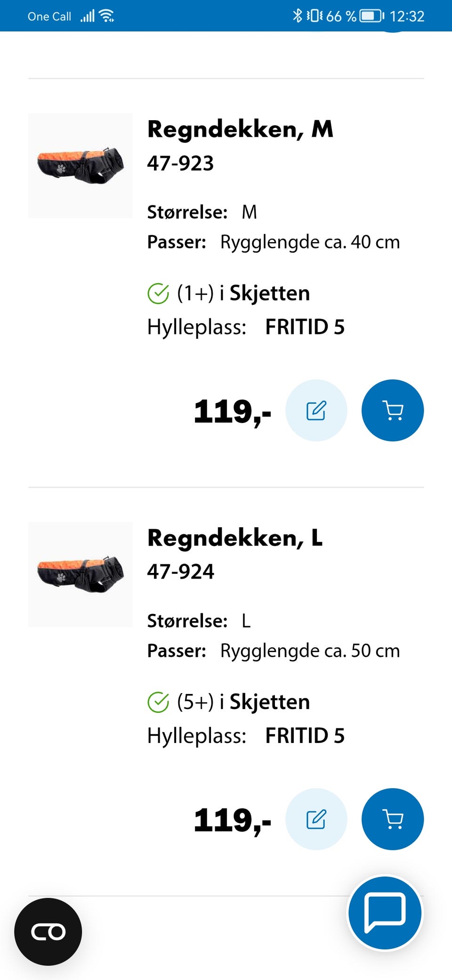
Task: Tap green stock checkmark for Regndekken L
Action: [158, 702]
